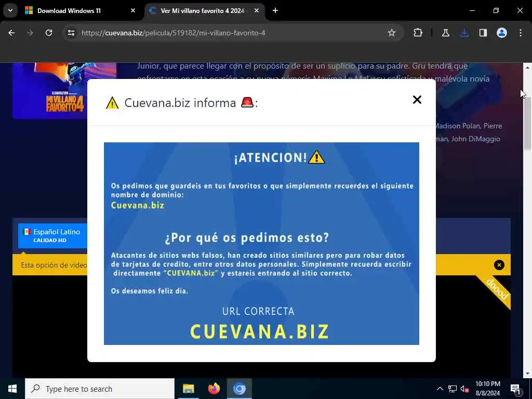Click the ¡ATENCION! warning banner image

tap(261, 244)
